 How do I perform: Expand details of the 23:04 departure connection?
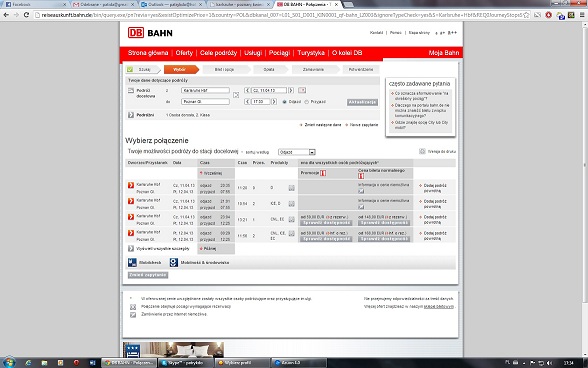tap(131, 217)
